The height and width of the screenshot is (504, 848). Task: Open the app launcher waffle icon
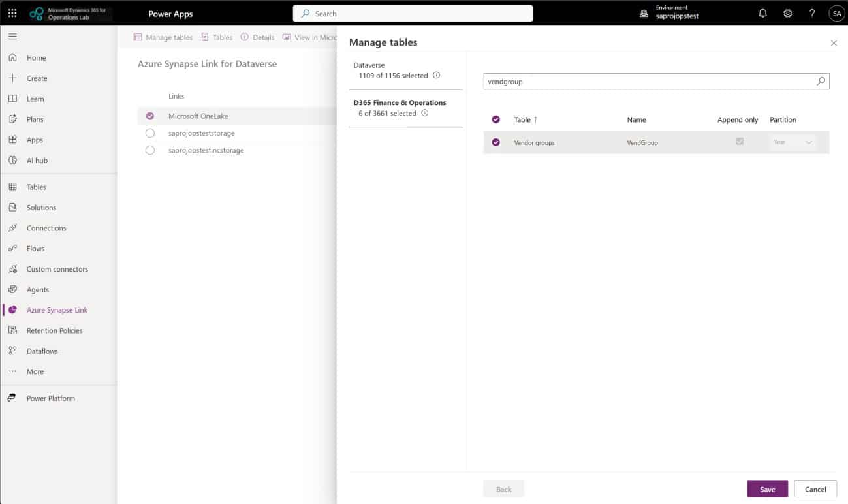[12, 13]
